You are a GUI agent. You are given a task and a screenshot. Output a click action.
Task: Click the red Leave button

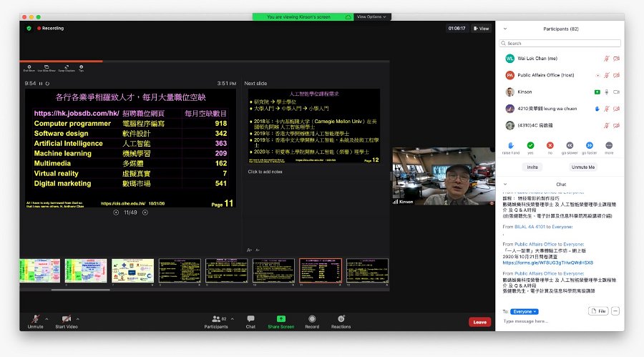tap(479, 322)
